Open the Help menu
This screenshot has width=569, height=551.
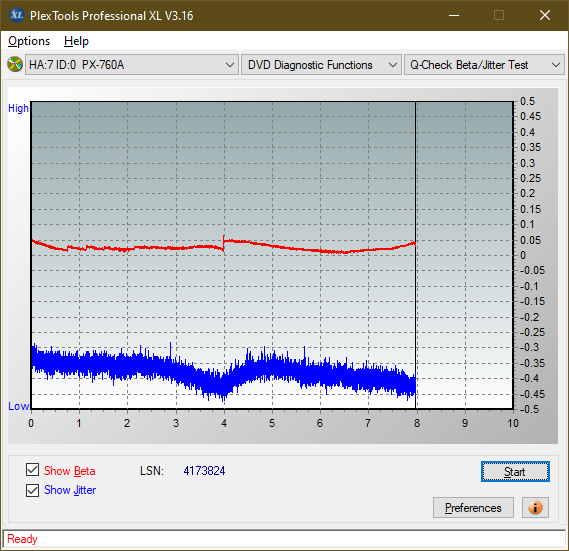click(76, 41)
